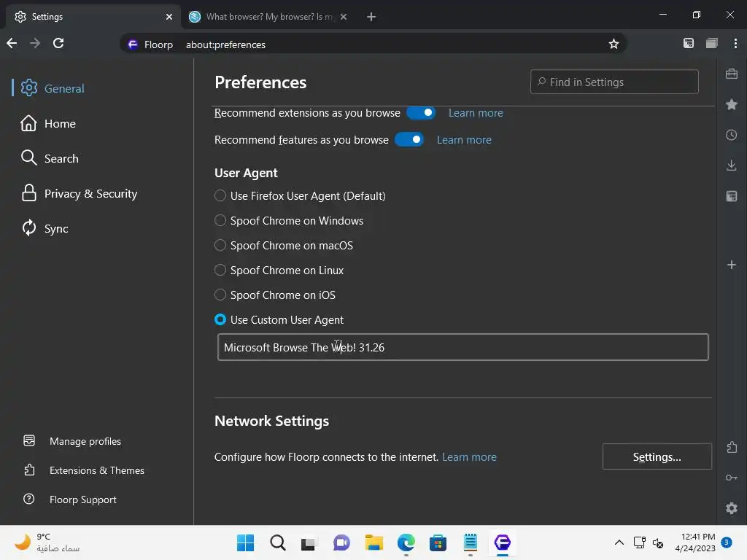Open the browser application menu icon
The height and width of the screenshot is (560, 747).
tap(735, 43)
